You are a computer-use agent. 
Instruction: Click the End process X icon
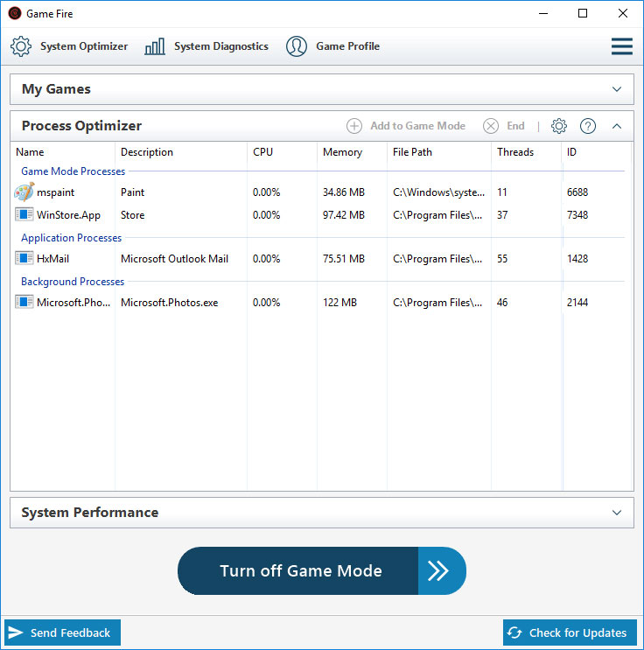(491, 126)
